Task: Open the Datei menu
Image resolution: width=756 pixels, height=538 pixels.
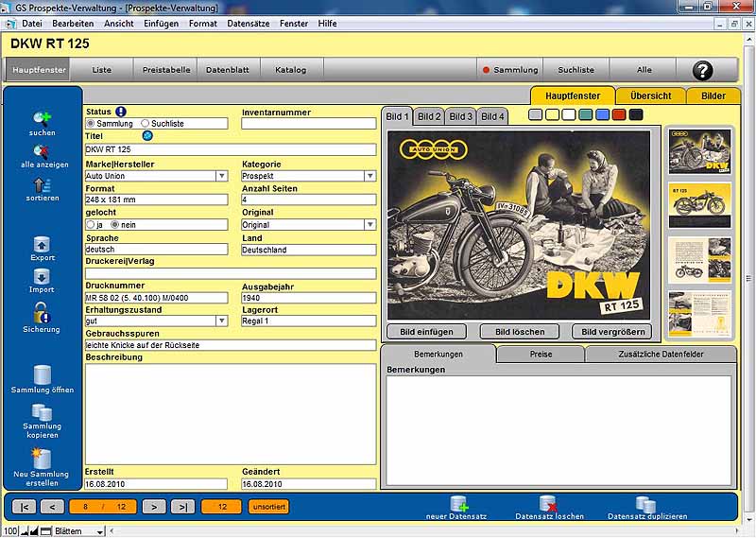Action: coord(32,23)
